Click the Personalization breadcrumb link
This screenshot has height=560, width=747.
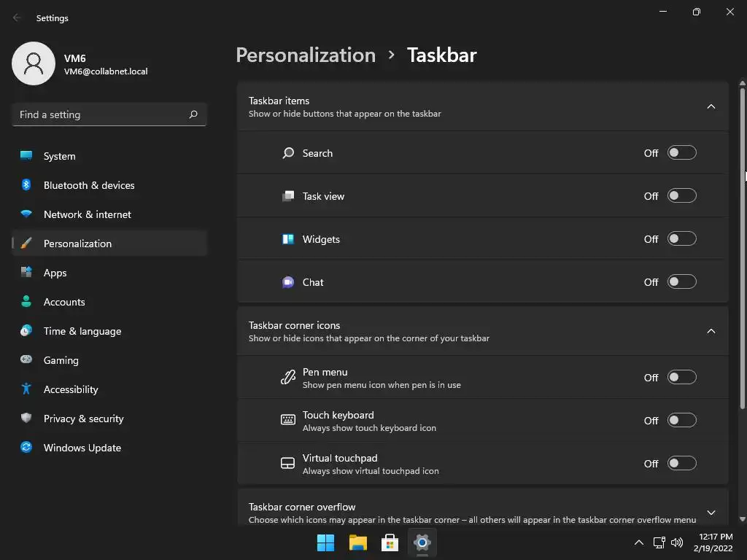click(306, 55)
